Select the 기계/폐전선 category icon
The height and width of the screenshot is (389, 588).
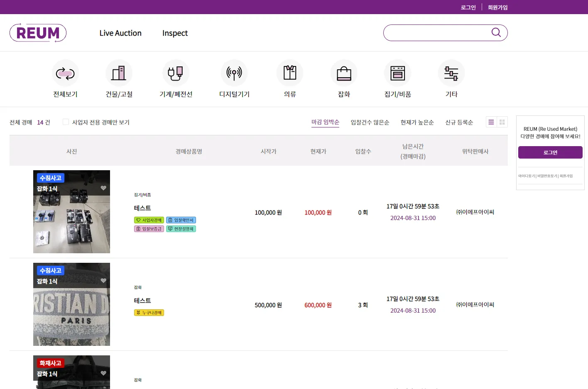pyautogui.click(x=176, y=73)
